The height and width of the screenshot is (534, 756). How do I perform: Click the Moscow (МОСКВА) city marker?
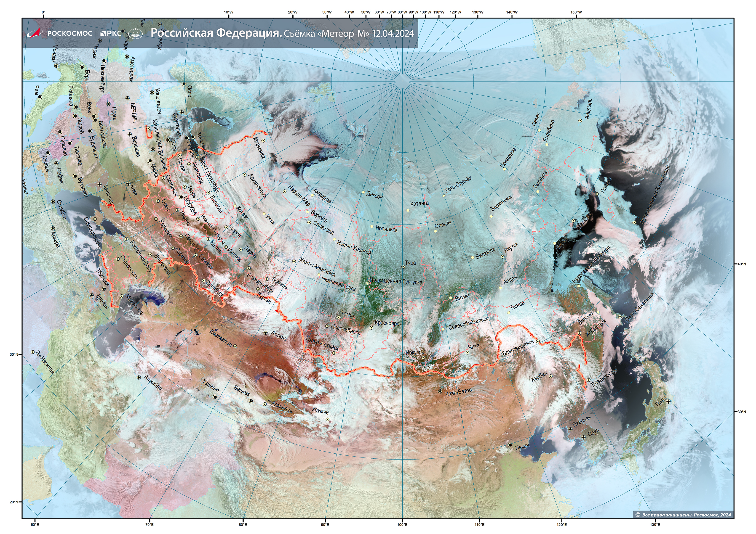[180, 197]
